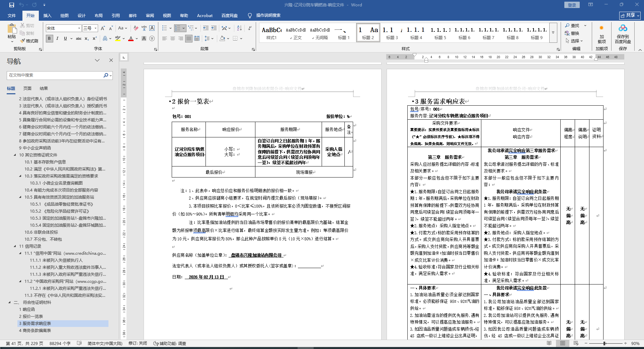Click 替换 (Replace) in editing group
The image size is (644, 349).
tap(572, 33)
